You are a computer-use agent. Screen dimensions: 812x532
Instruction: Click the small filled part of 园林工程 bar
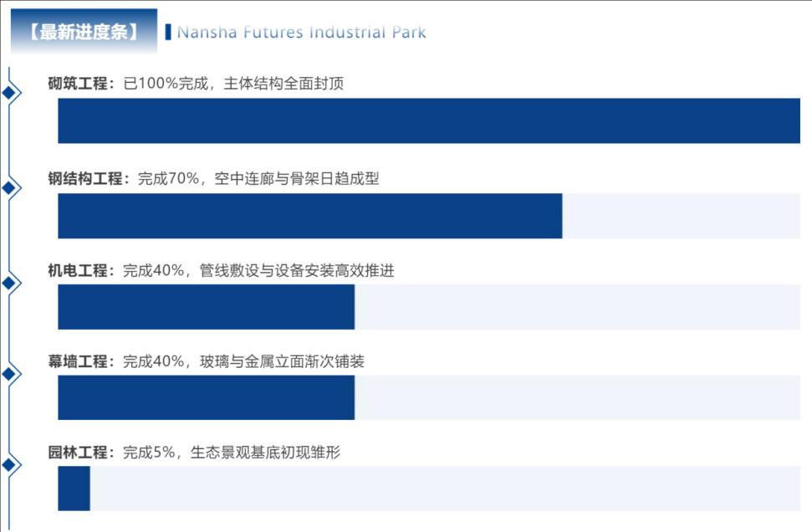[74, 488]
